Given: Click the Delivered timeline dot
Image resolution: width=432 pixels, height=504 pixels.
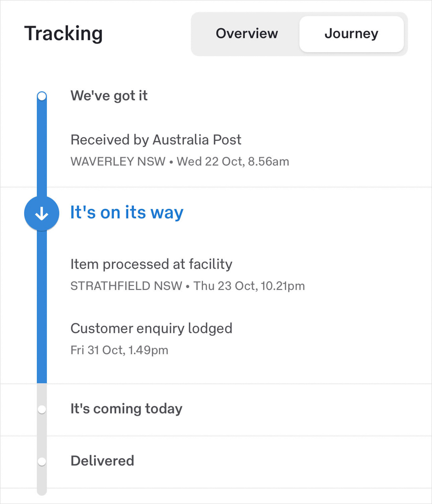Looking at the screenshot, I should pos(42,462).
